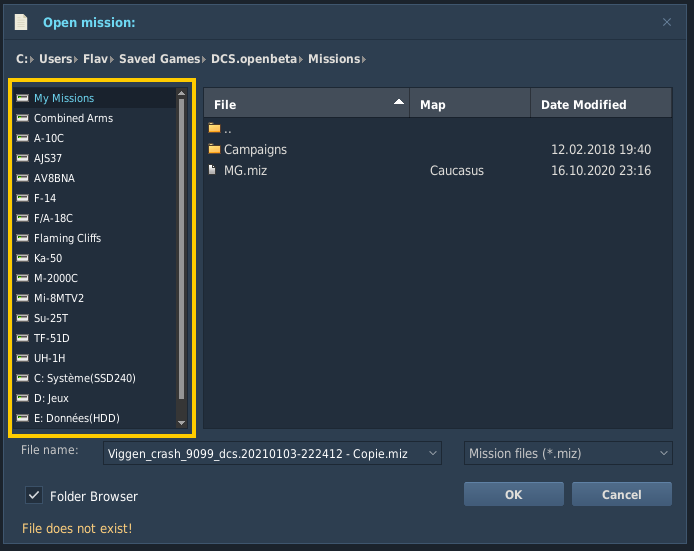The image size is (694, 551).
Task: Click the drive icon next to Combined Arms
Action: [x=23, y=118]
